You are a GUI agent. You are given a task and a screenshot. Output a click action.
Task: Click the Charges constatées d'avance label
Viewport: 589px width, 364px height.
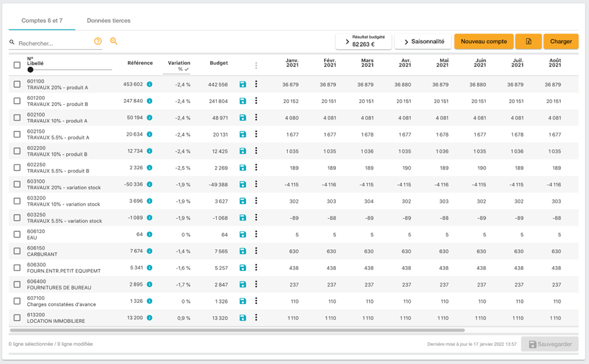tap(61, 304)
